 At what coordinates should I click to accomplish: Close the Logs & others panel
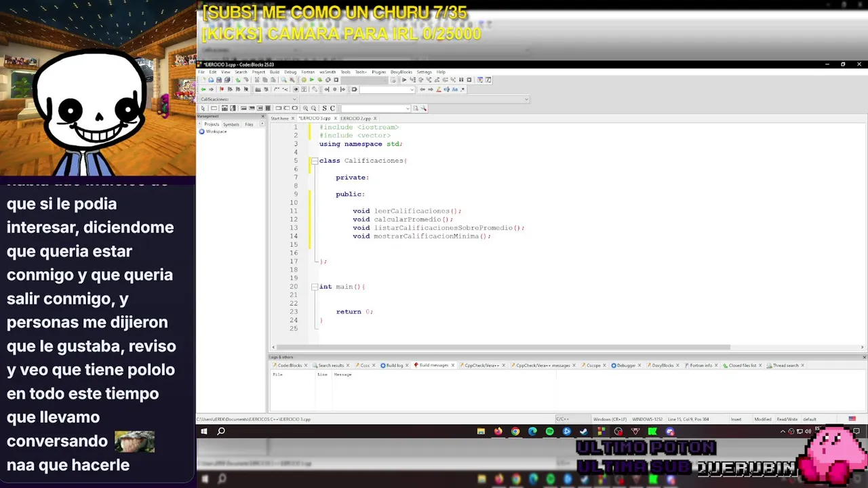click(x=864, y=357)
